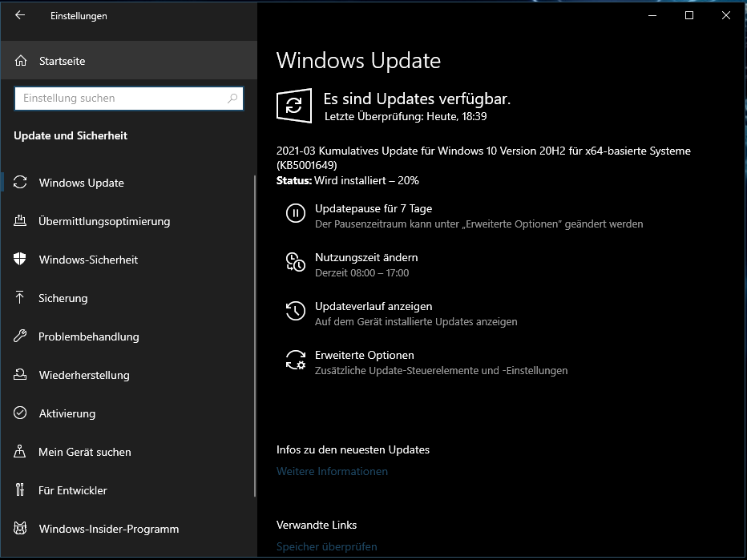The image size is (747, 560).
Task: Open Aktivierung page
Action: coord(128,413)
